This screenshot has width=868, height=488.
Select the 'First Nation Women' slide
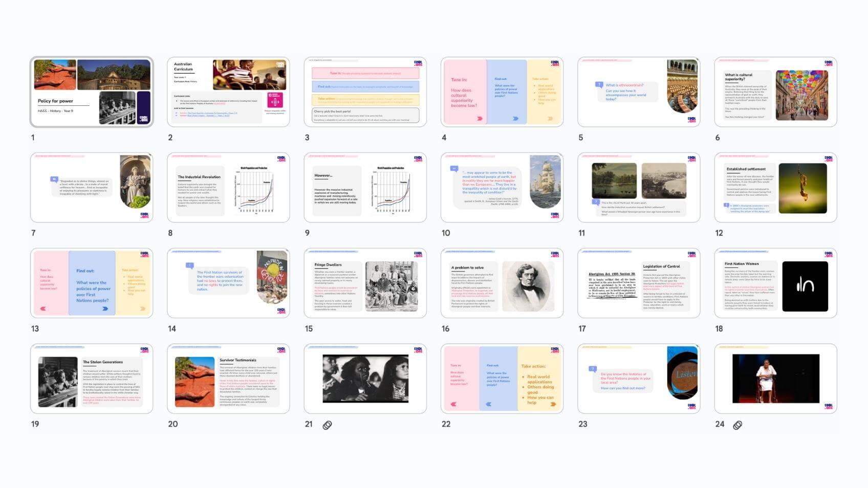coord(775,283)
